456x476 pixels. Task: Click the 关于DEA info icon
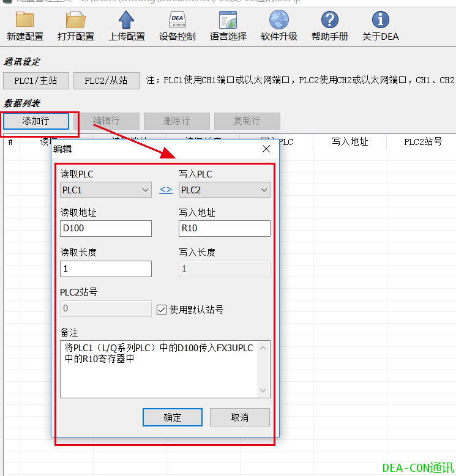(380, 20)
